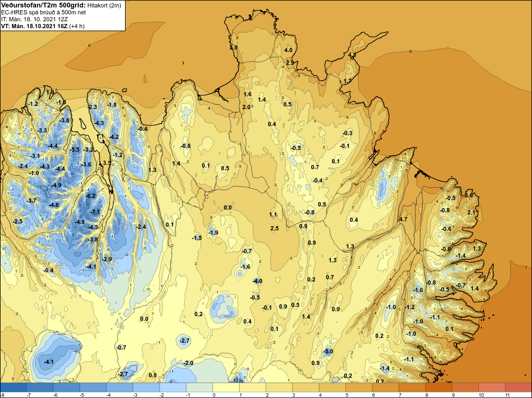Click the 4.7 temperature value
Viewport: 532px width, 398px height.
(403, 220)
